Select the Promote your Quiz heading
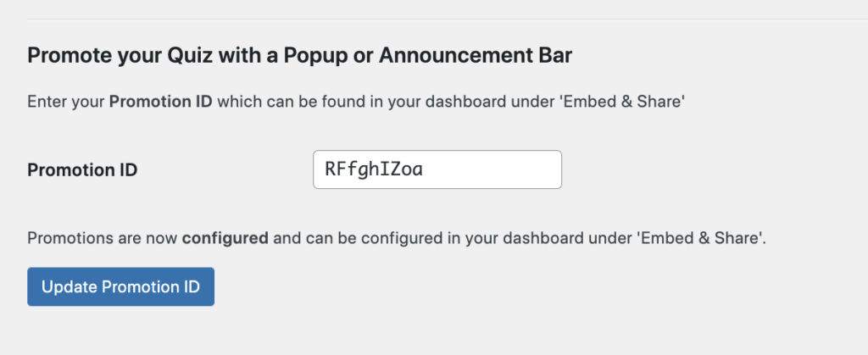 click(x=299, y=57)
